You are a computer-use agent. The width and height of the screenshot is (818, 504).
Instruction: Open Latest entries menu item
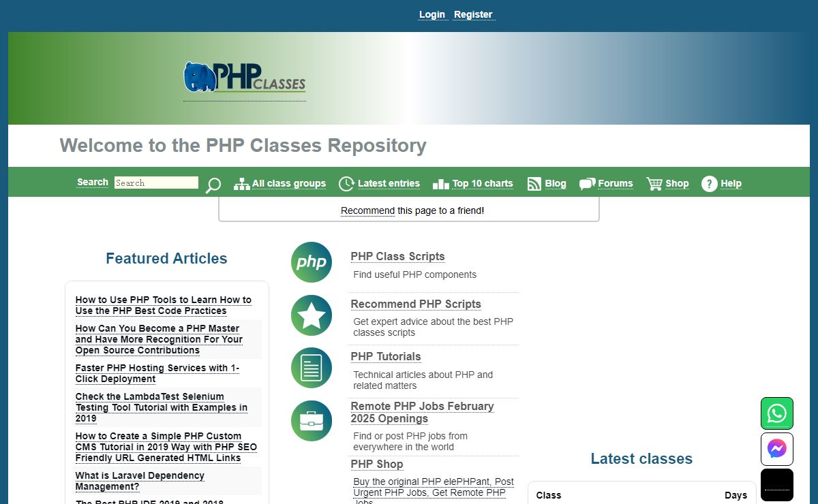(x=389, y=183)
